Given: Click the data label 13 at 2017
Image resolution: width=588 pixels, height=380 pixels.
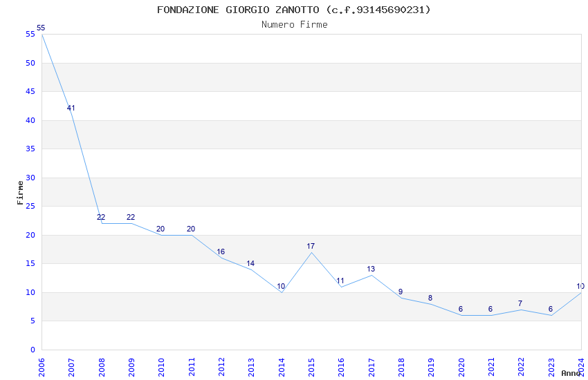Looking at the screenshot, I should (371, 269).
